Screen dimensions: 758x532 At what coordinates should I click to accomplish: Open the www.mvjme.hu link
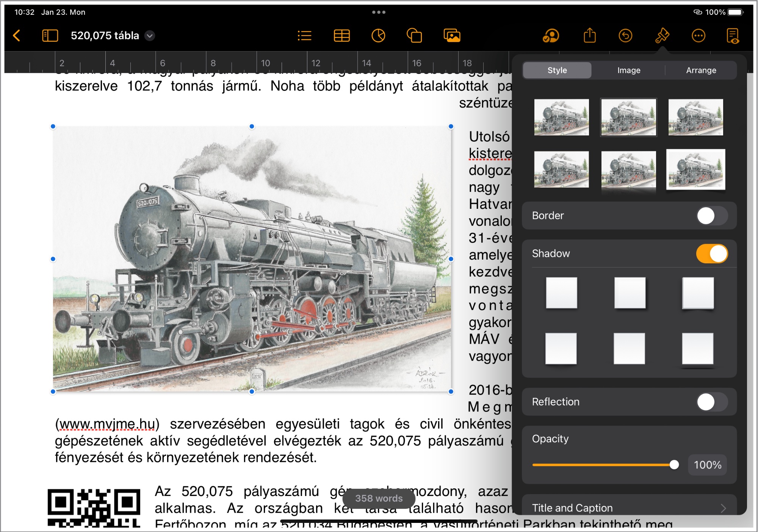click(x=107, y=424)
